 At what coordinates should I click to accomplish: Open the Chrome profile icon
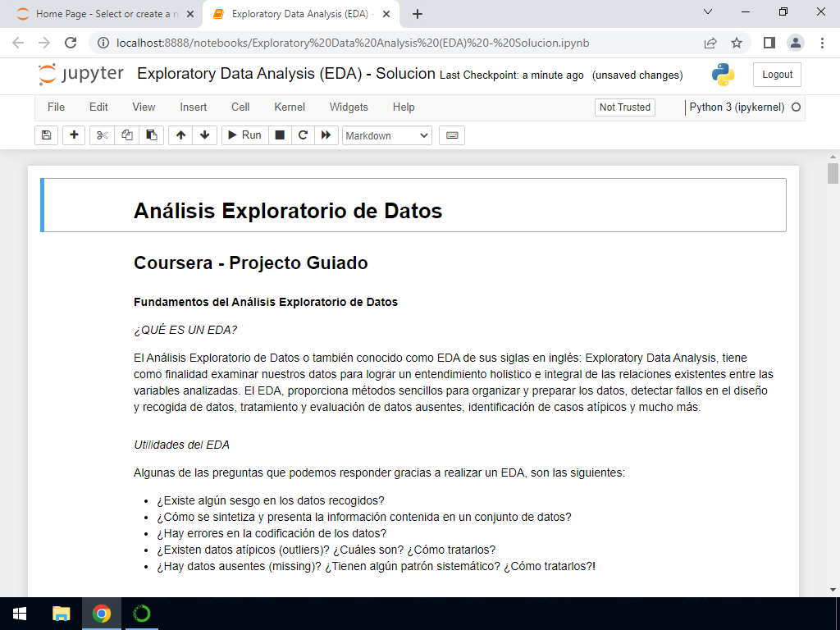pyautogui.click(x=796, y=43)
